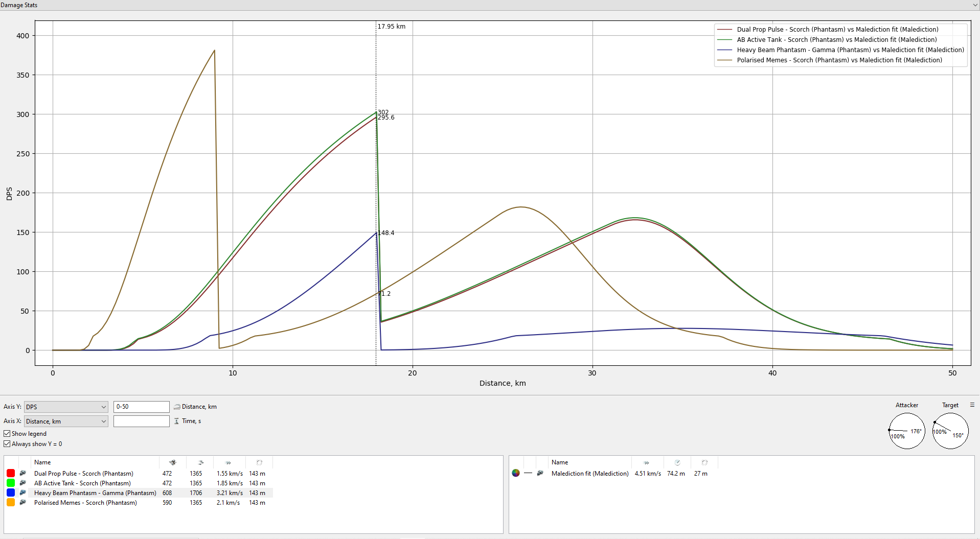Click the Attacker angle dial
The width and height of the screenshot is (980, 539).
(906, 431)
